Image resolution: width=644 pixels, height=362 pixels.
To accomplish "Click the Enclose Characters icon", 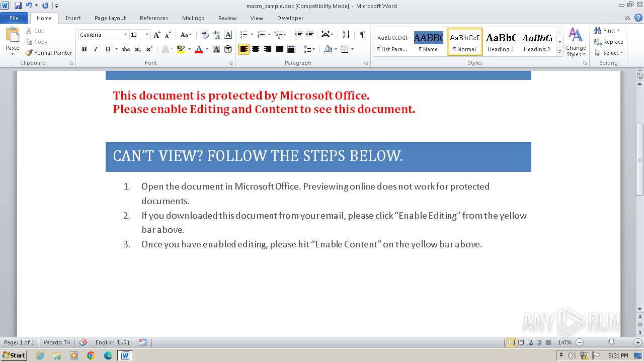I will [x=228, y=49].
